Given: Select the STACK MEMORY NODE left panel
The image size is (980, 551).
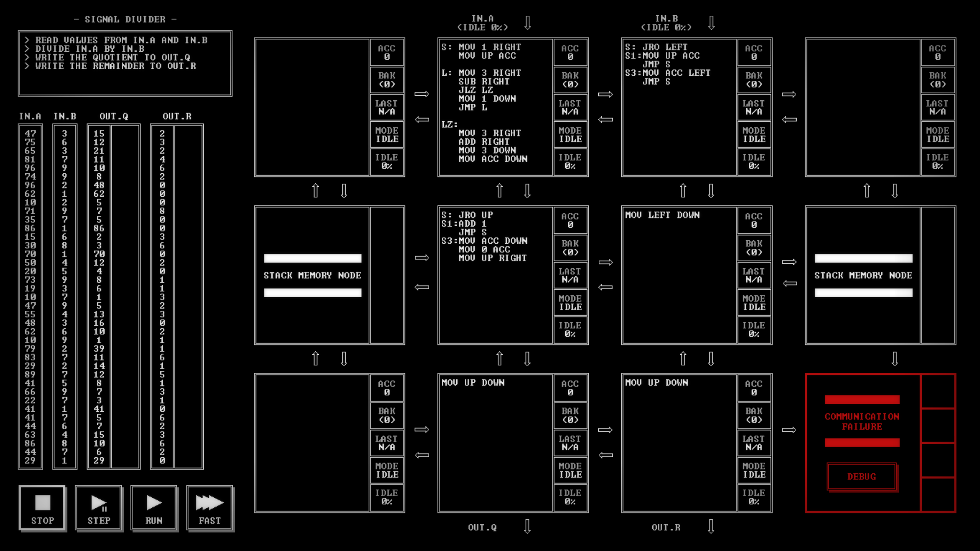Looking at the screenshot, I should pyautogui.click(x=313, y=275).
